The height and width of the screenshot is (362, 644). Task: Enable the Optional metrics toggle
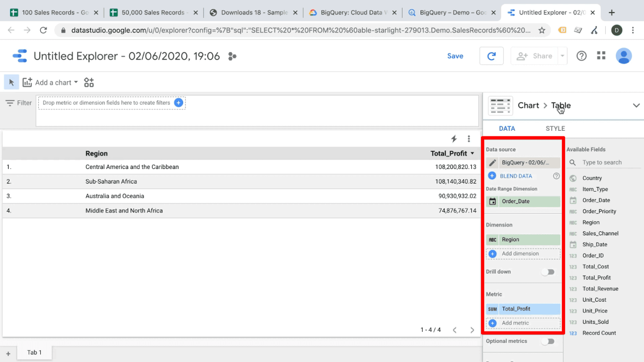(548, 341)
